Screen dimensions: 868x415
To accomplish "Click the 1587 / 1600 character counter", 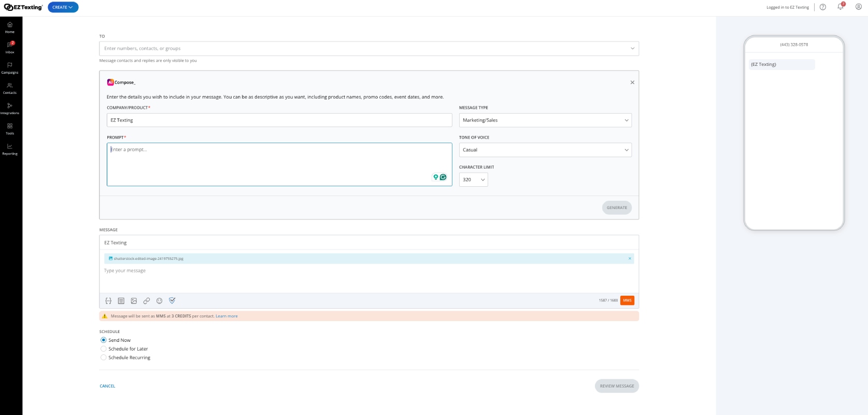I will 608,300.
